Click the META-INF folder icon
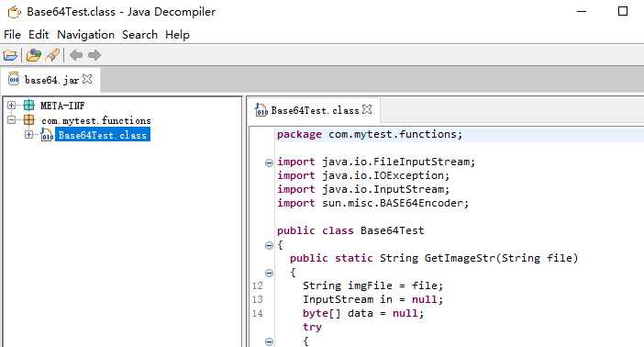644x347 pixels. click(28, 106)
